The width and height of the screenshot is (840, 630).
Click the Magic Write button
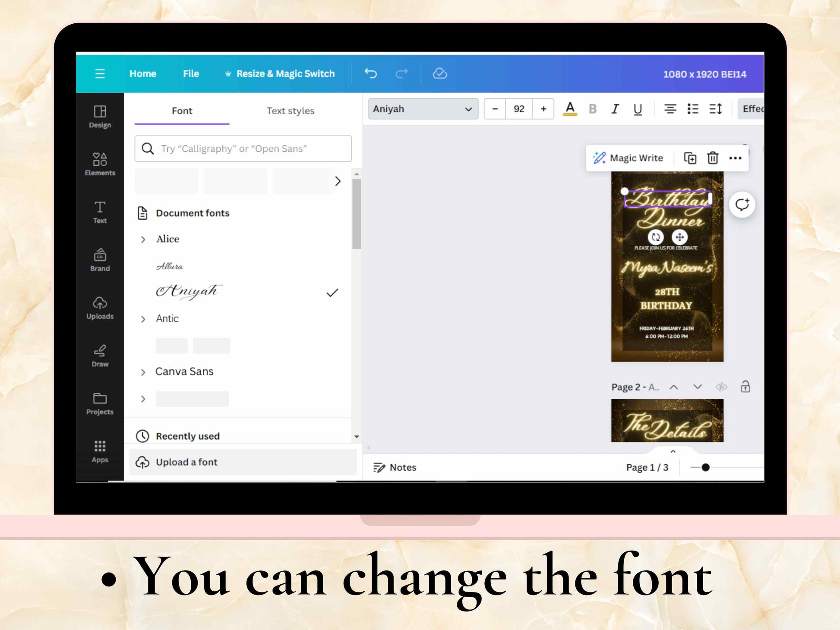click(x=628, y=158)
